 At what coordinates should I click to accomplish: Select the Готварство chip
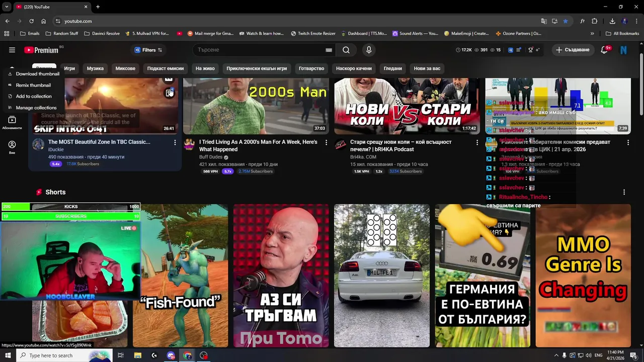[311, 68]
